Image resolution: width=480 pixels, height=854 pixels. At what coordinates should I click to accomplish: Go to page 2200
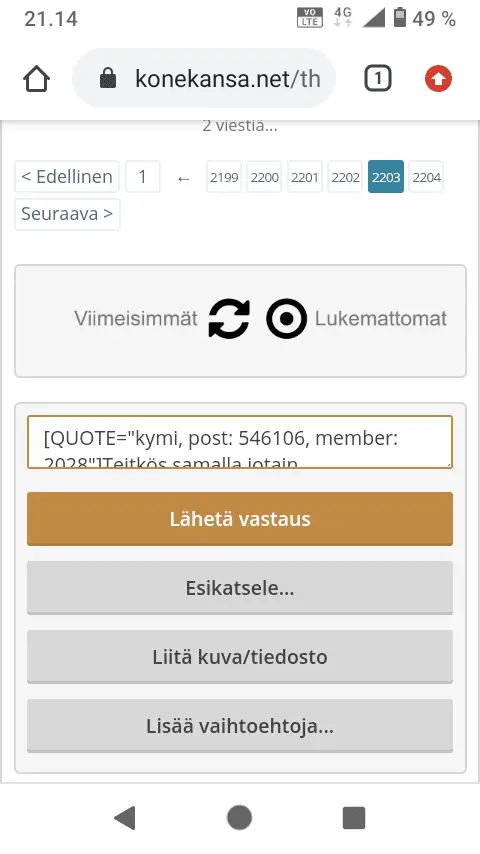(264, 177)
